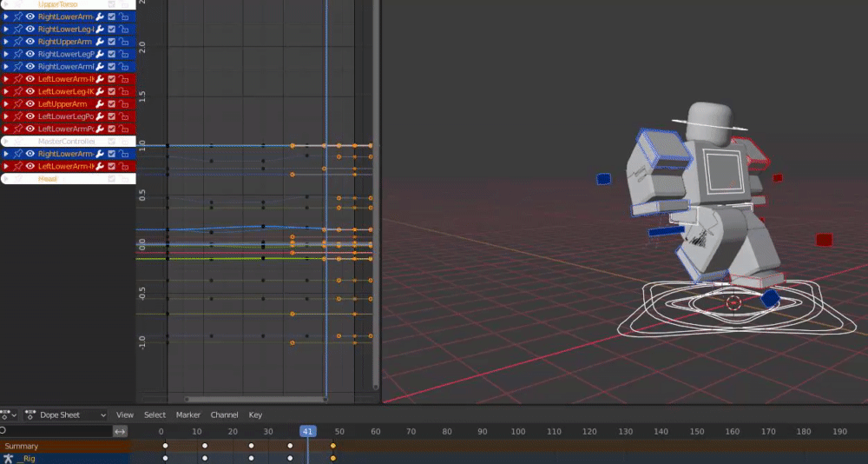Pin the RightLowerLegP channel
The image size is (868, 464).
click(18, 54)
